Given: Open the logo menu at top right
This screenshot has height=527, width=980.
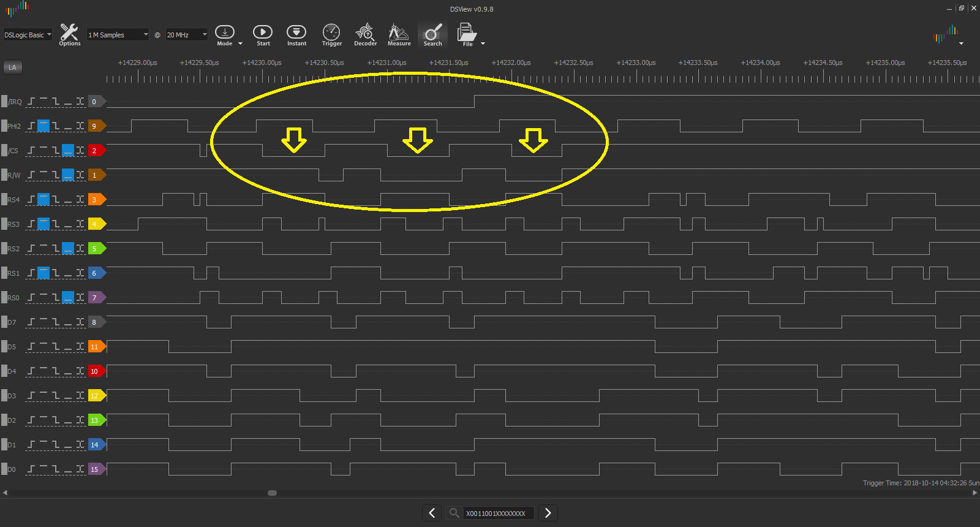Looking at the screenshot, I should [948, 36].
